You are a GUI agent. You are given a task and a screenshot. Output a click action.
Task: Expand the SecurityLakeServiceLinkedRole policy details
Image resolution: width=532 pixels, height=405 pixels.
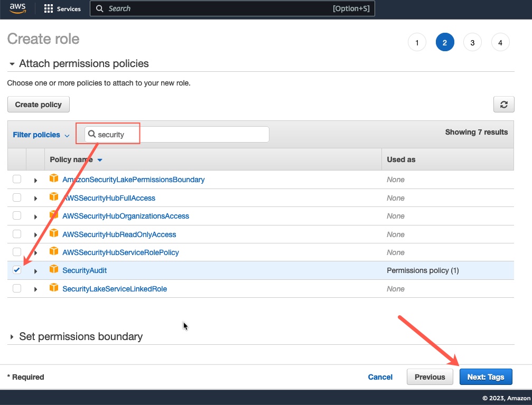tap(35, 288)
